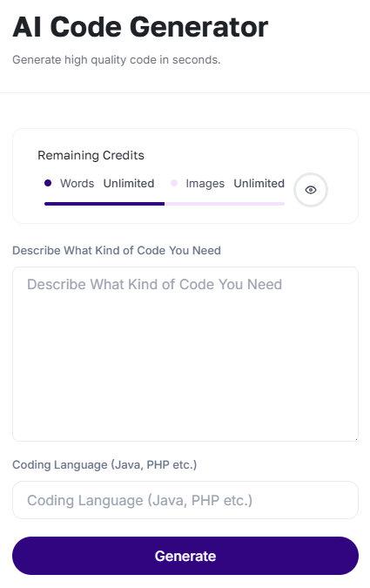Click the resize handle of the description box

pyautogui.click(x=355, y=438)
